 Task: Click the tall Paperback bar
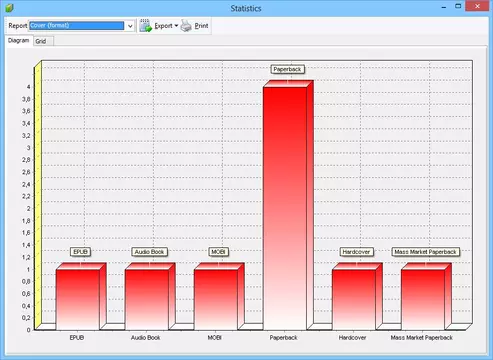pyautogui.click(x=285, y=208)
